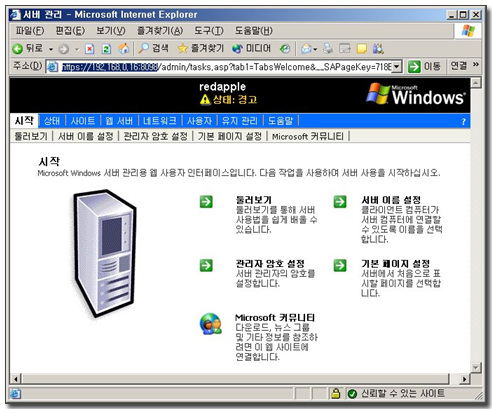This screenshot has height=409, width=492.
Task: Open the 기본 페이지 설정 task heading
Action: tap(395, 264)
